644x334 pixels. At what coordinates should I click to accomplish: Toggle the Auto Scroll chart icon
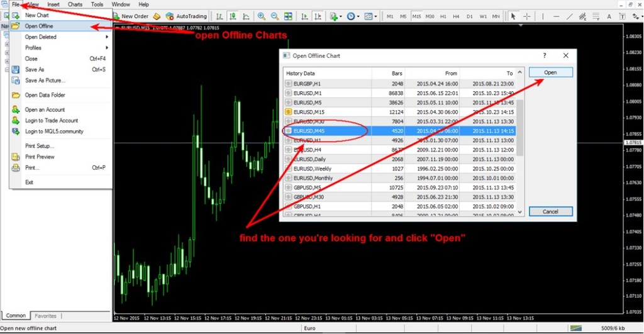(x=304, y=16)
